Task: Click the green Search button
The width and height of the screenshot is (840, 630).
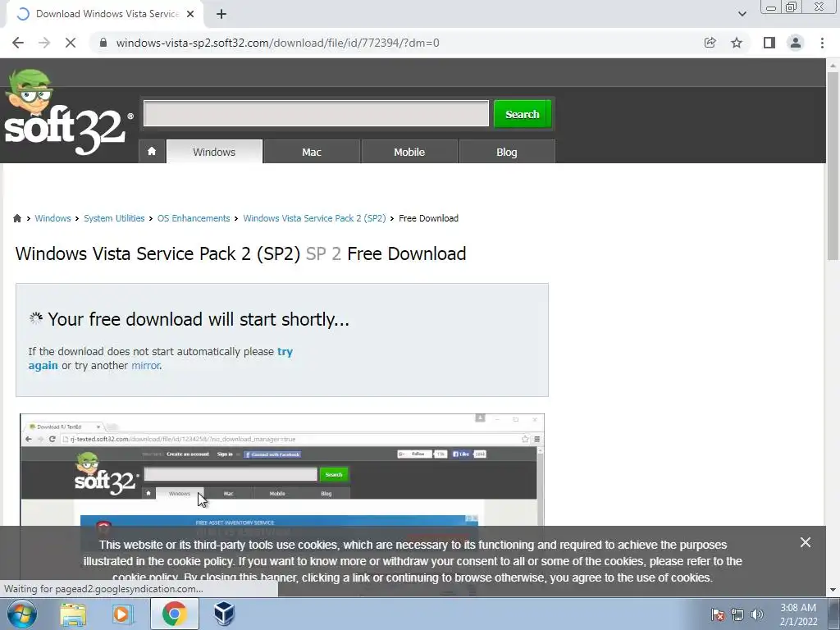Action: click(523, 113)
